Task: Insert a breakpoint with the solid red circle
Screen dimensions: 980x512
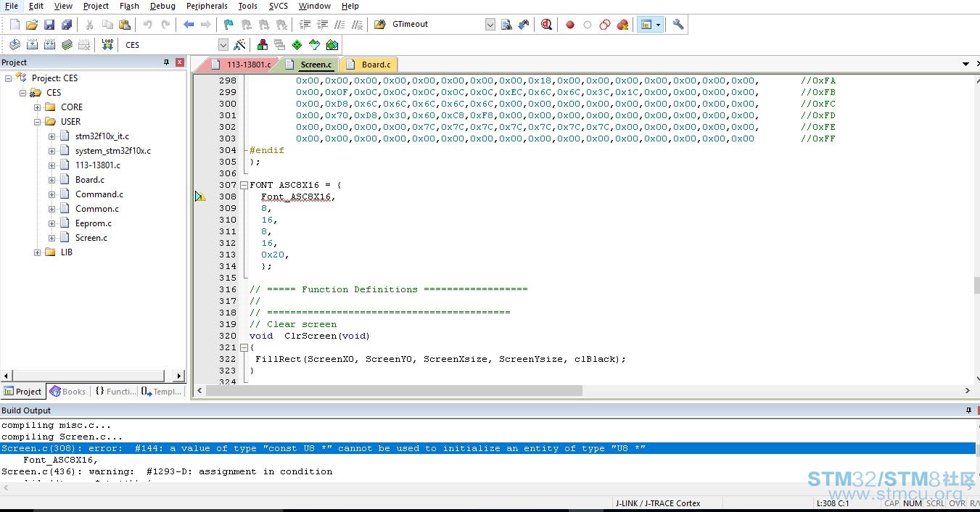Action: click(x=570, y=25)
